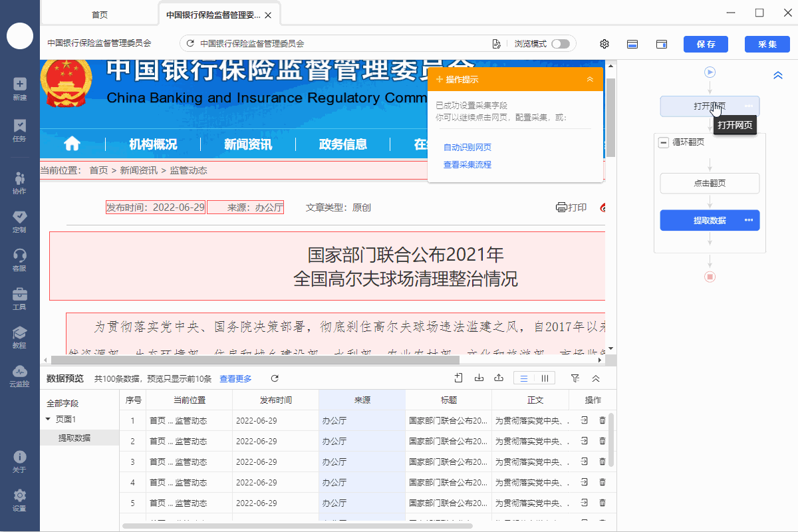Click the 采集 button
798x532 pixels.
click(x=767, y=44)
